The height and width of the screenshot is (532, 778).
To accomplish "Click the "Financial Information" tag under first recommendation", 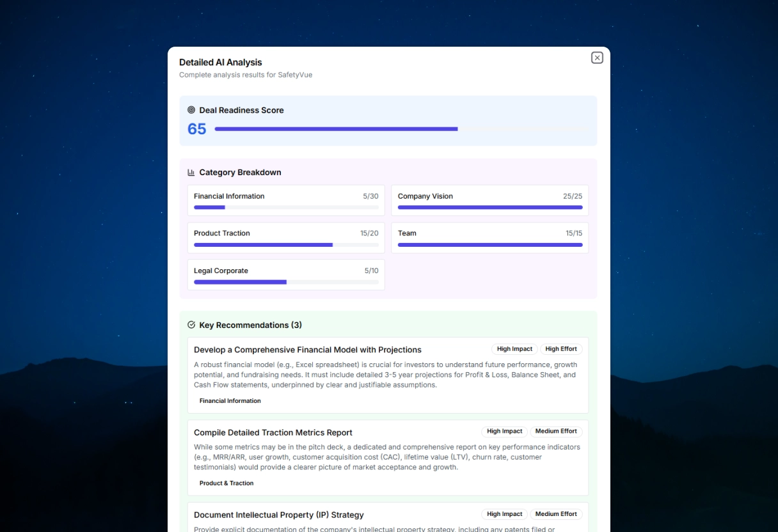I will 230,401.
